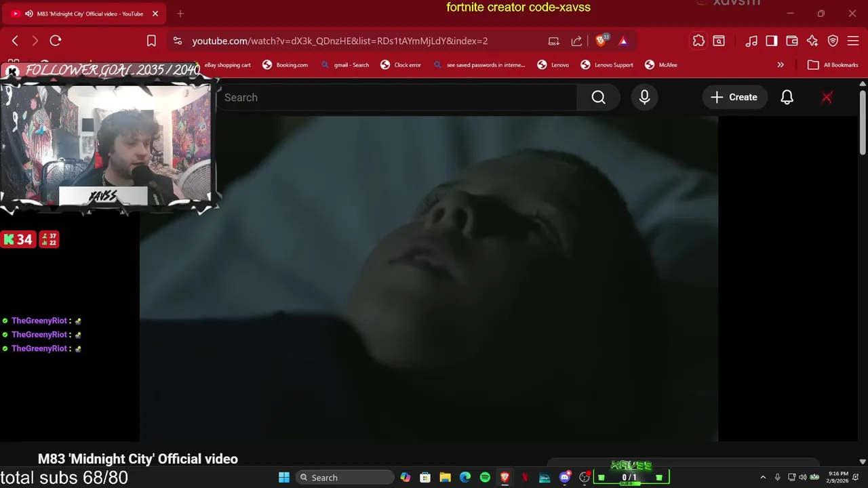Screen dimensions: 868x488
Task: Switch to Brave in the taskbar
Action: pyautogui.click(x=505, y=477)
